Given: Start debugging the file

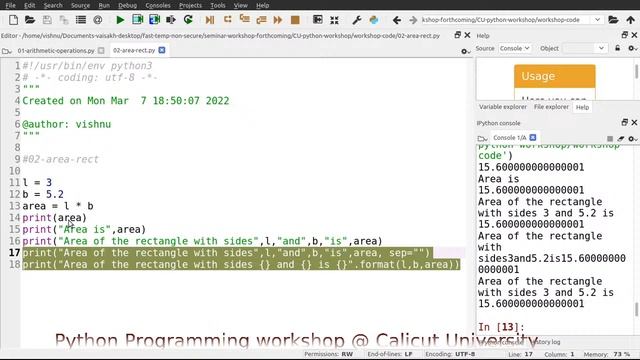Looking at the screenshot, I should [x=210, y=20].
